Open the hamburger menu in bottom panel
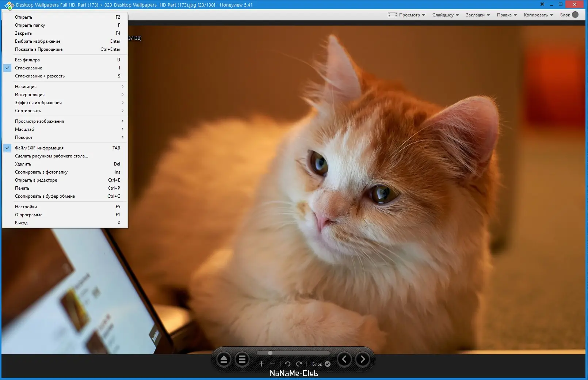The width and height of the screenshot is (588, 380). point(242,360)
